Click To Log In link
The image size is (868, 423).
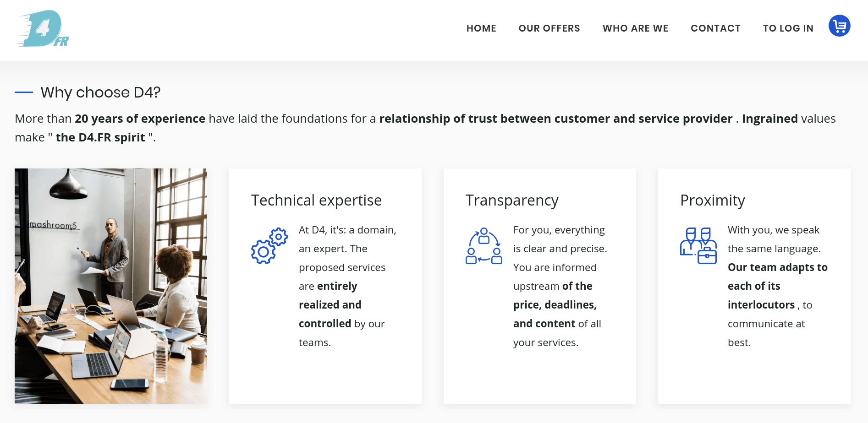tap(788, 28)
